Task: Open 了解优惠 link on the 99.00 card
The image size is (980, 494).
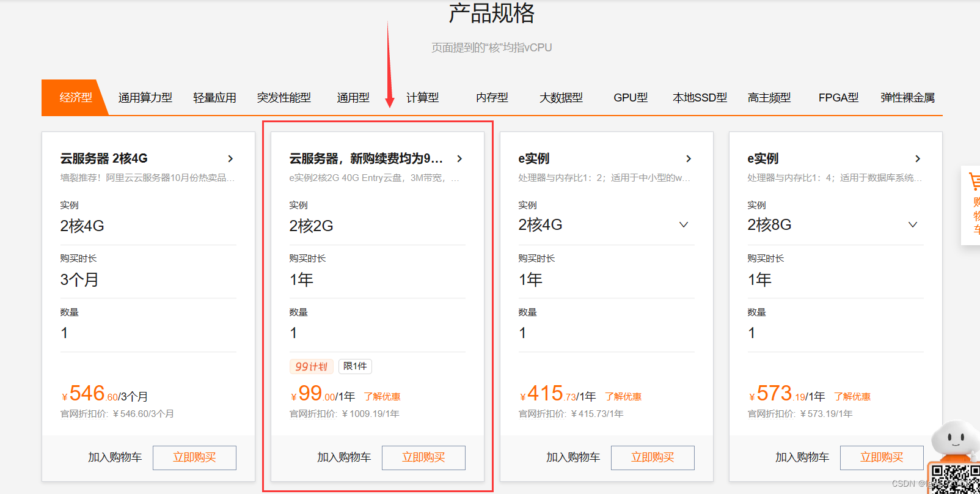Action: (x=382, y=397)
